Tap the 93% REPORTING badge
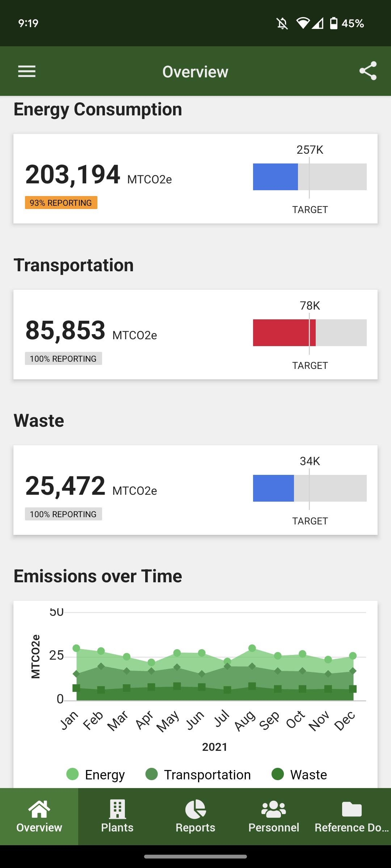This screenshot has width=391, height=868. point(61,203)
